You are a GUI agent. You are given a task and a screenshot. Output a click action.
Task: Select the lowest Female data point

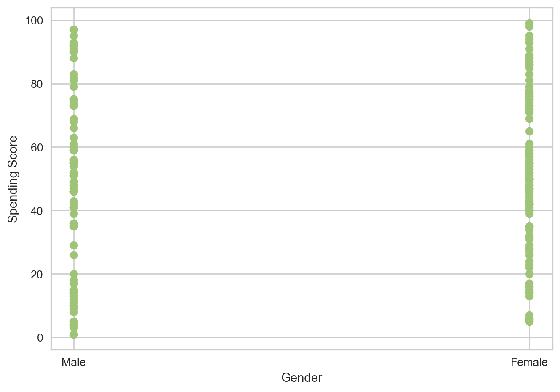coord(529,321)
